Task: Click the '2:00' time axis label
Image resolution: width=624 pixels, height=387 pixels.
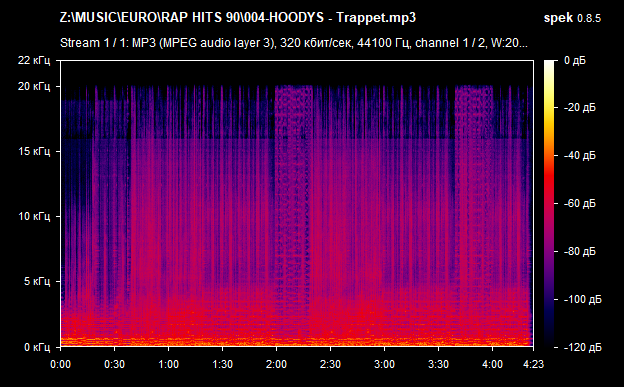Action: click(x=276, y=364)
